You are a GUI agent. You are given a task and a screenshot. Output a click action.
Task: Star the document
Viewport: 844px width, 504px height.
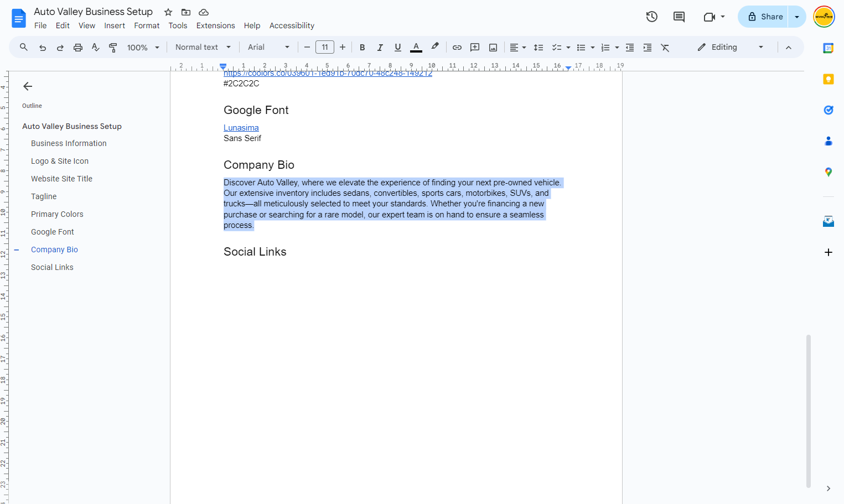168,12
